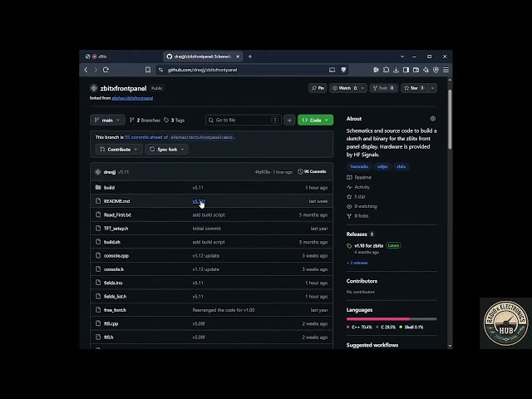Open the Activity link in About sidebar
532x399 pixels.
362,187
